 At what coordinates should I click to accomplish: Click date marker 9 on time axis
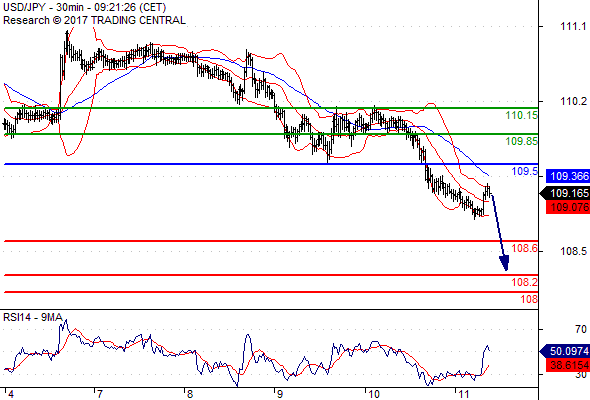(x=280, y=394)
